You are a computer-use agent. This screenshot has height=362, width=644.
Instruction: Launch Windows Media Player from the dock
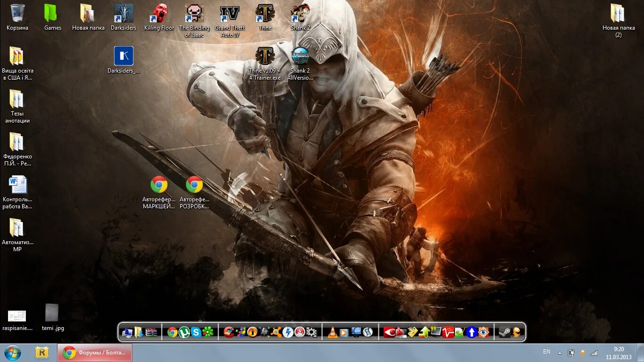pyautogui.click(x=344, y=332)
